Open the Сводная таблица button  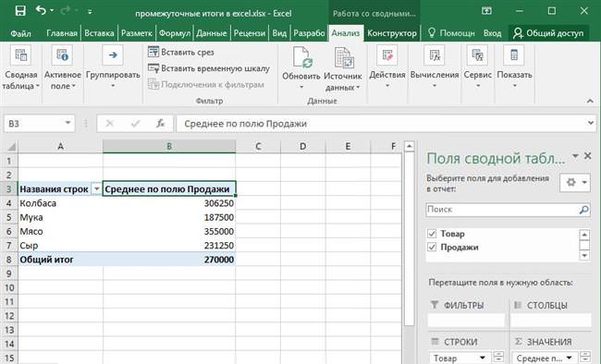20,67
